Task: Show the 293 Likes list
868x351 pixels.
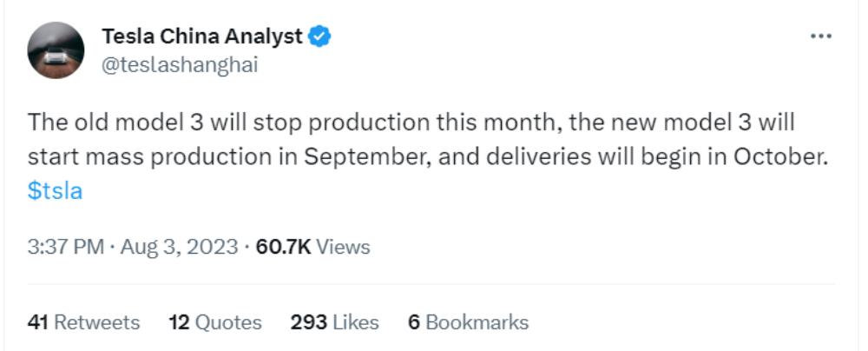Action: pyautogui.click(x=335, y=322)
